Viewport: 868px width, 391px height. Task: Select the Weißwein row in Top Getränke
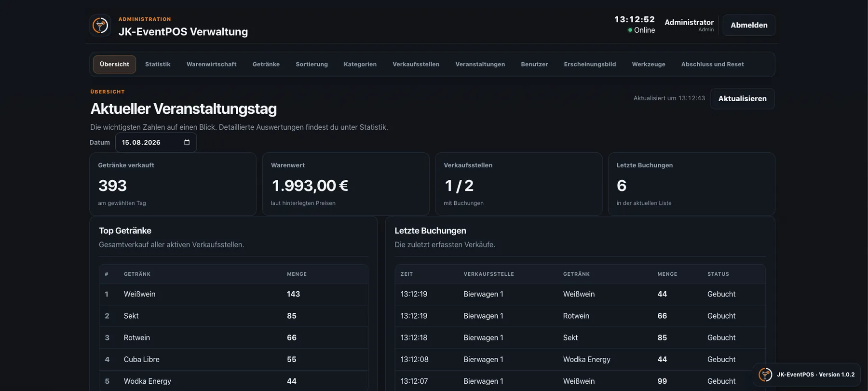tap(233, 294)
